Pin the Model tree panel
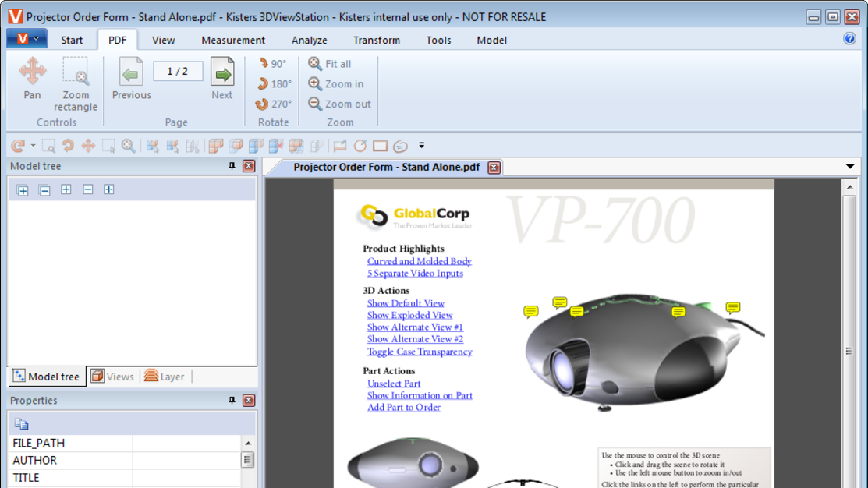Image resolution: width=868 pixels, height=488 pixels. (232, 166)
